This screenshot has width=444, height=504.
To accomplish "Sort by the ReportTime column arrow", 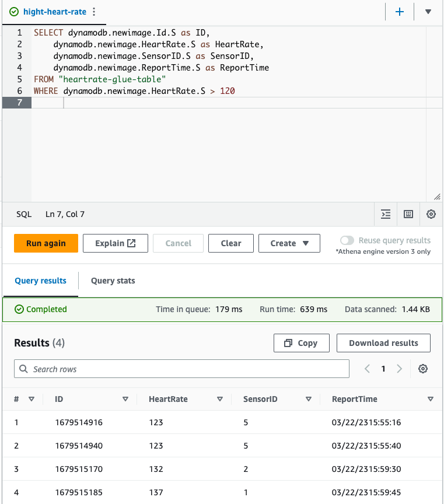I will [431, 399].
